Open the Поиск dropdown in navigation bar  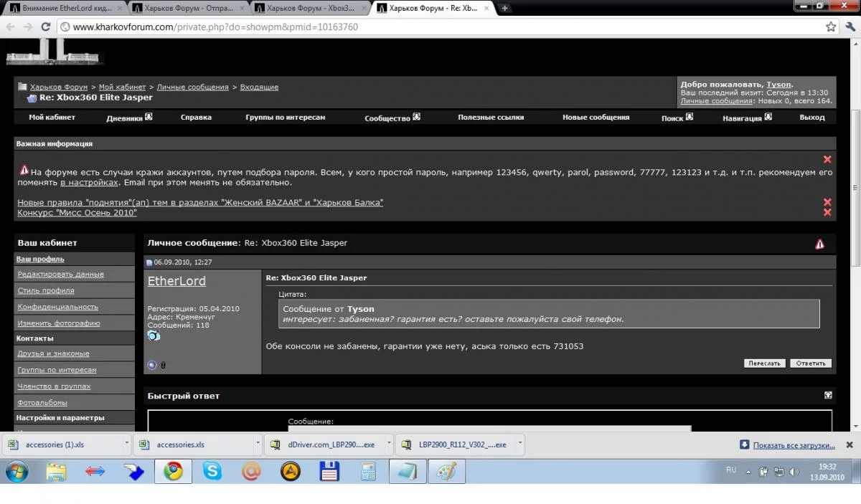(x=690, y=116)
